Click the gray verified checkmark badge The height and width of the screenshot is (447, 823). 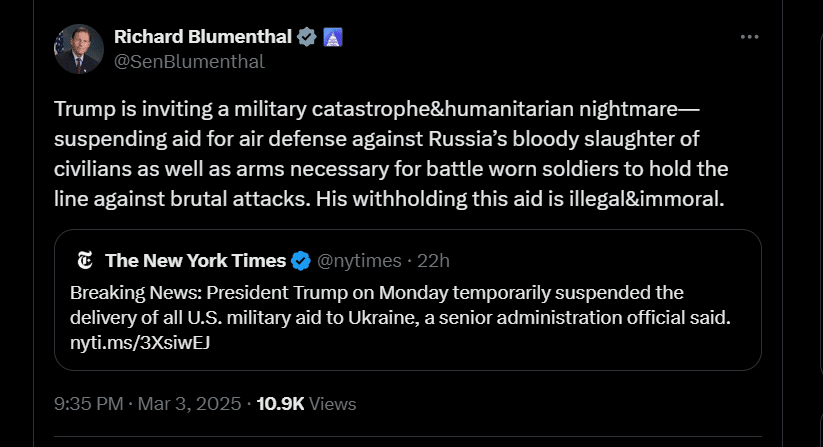tap(307, 37)
